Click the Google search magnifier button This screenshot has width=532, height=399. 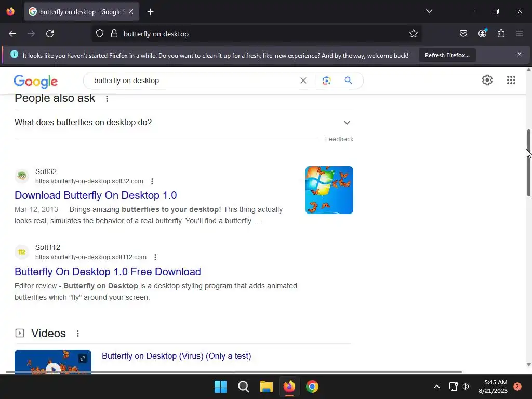pyautogui.click(x=348, y=81)
